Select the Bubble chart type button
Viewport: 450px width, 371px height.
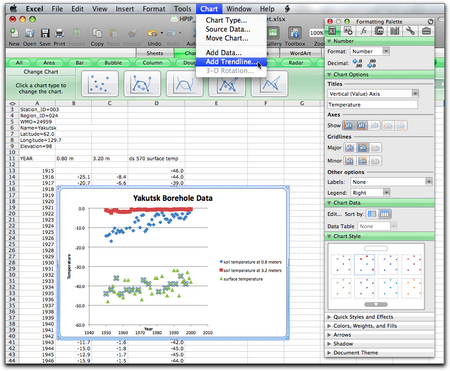tap(113, 63)
